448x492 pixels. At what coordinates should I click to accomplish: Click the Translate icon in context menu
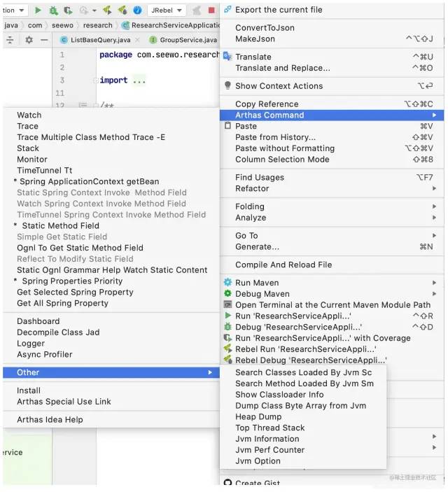(227, 57)
